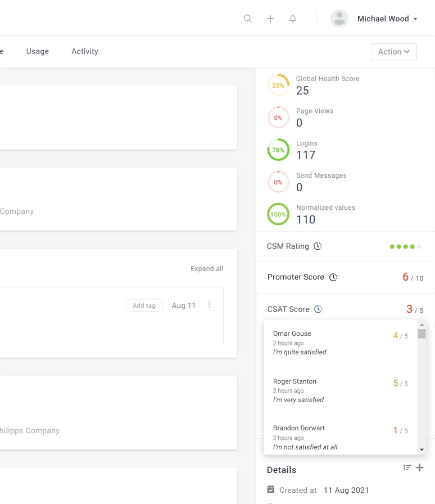Image resolution: width=435 pixels, height=504 pixels.
Task: Open the Action dropdown button
Action: pos(394,52)
